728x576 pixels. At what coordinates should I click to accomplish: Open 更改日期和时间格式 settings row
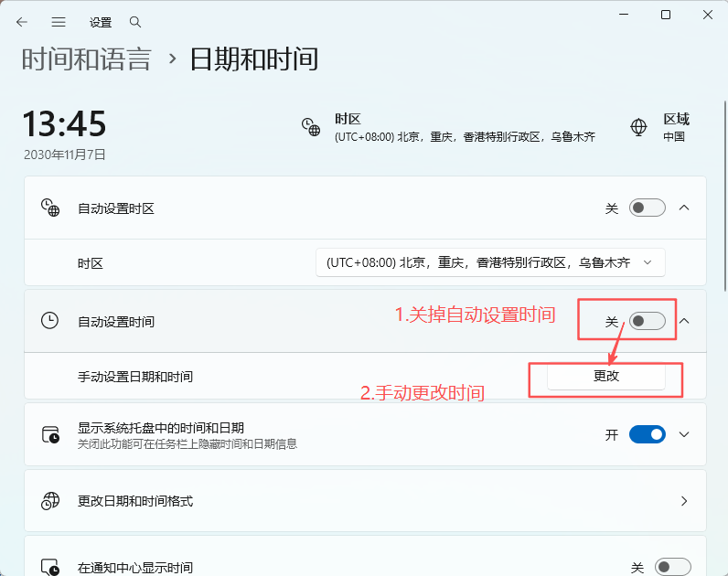(x=364, y=501)
